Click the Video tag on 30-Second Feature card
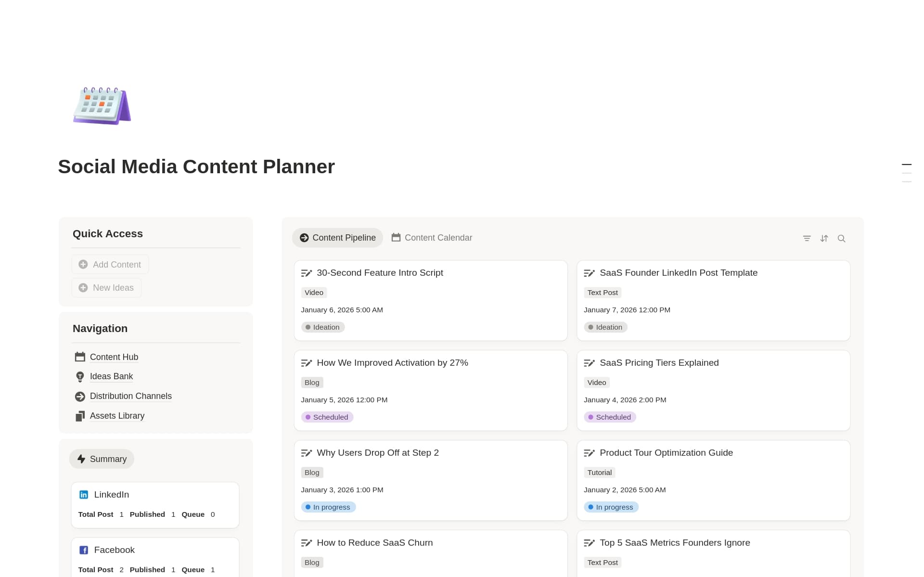The image size is (924, 577). click(x=314, y=293)
